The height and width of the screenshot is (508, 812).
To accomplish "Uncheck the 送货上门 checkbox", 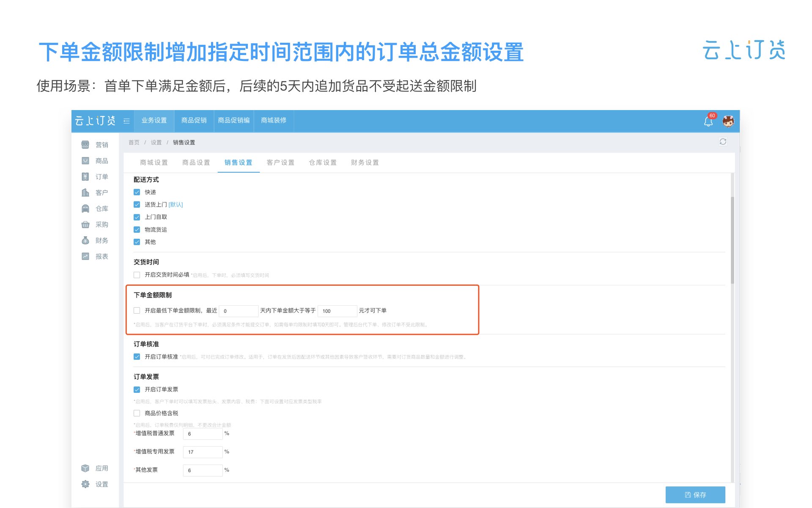I will 137,204.
